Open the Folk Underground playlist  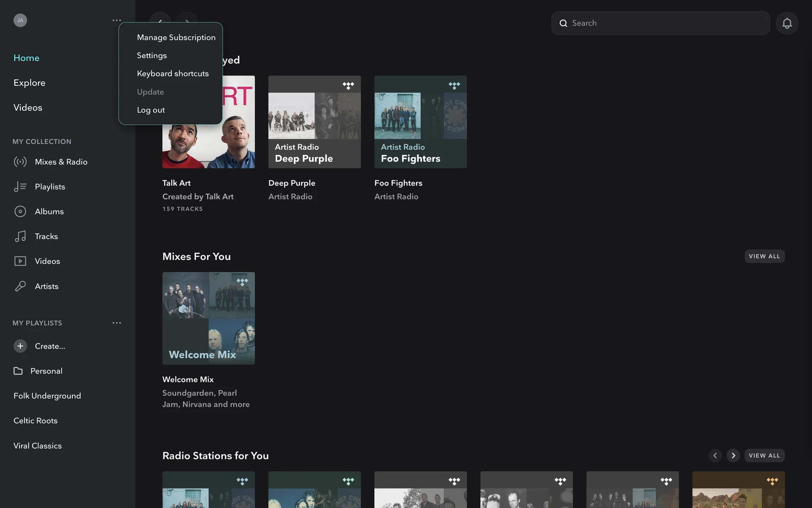point(47,396)
